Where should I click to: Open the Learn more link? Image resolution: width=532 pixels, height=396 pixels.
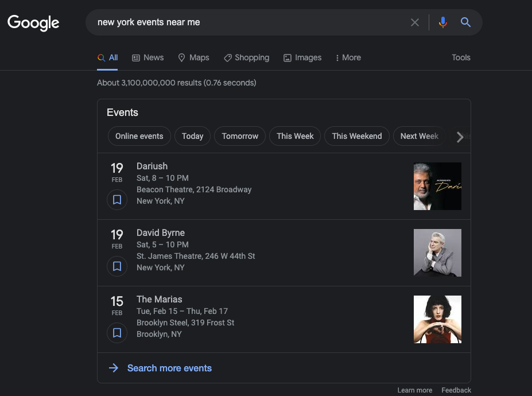point(414,390)
